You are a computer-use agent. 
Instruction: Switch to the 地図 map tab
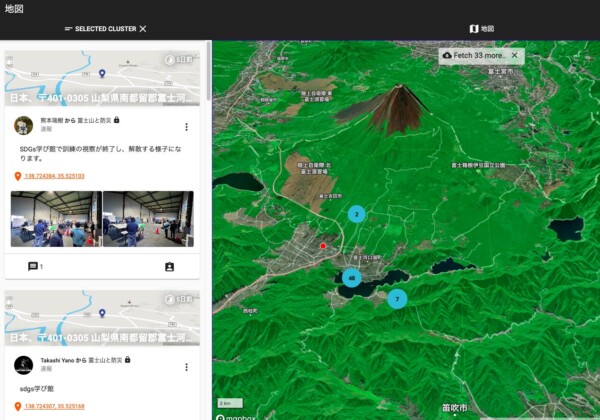point(482,29)
